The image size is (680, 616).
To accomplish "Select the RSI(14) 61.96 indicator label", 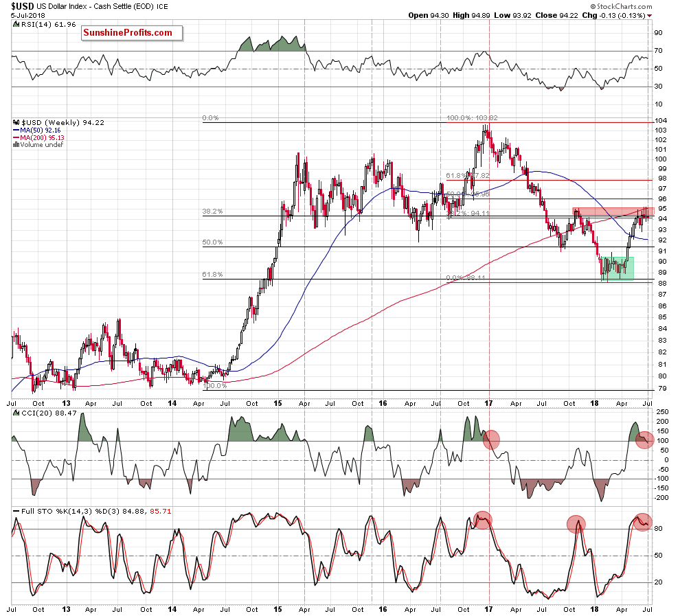I will [49, 25].
